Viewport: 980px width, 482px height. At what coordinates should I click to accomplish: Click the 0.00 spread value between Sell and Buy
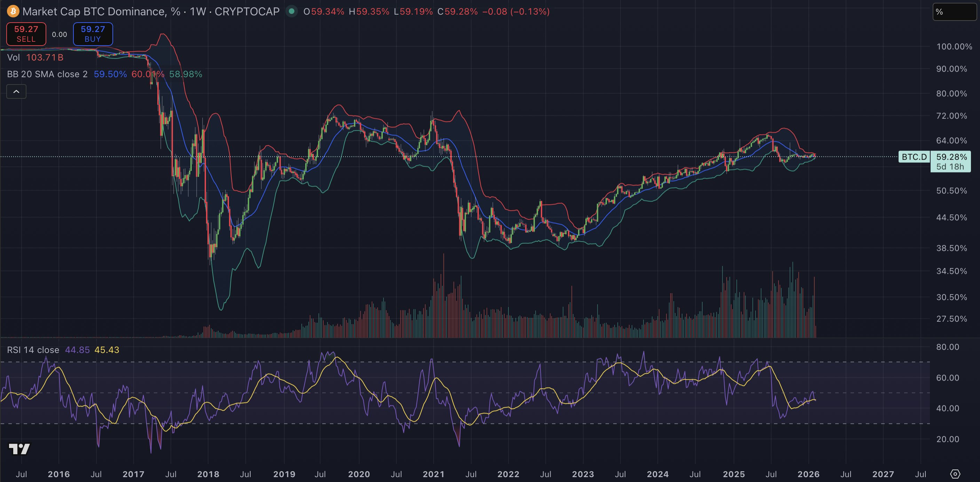point(60,34)
